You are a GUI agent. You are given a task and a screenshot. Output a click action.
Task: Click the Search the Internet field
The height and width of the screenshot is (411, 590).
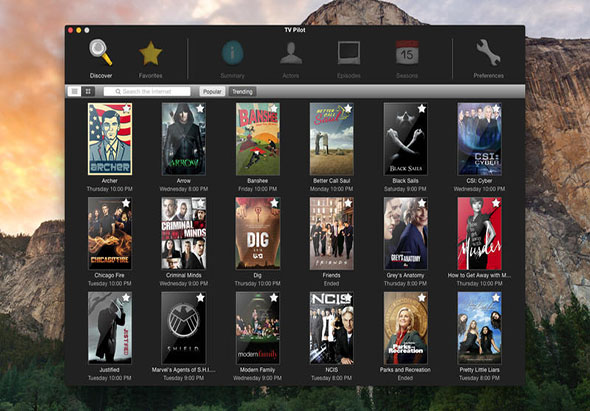pyautogui.click(x=147, y=91)
